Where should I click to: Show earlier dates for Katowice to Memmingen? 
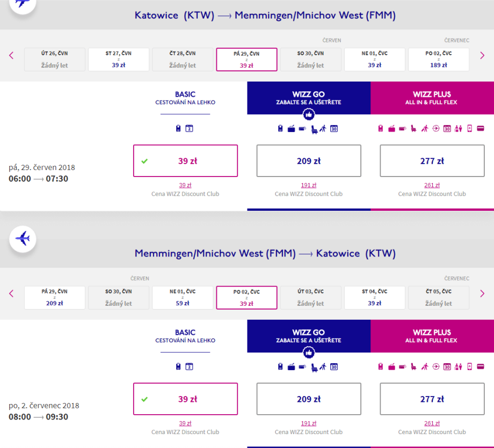(11, 55)
